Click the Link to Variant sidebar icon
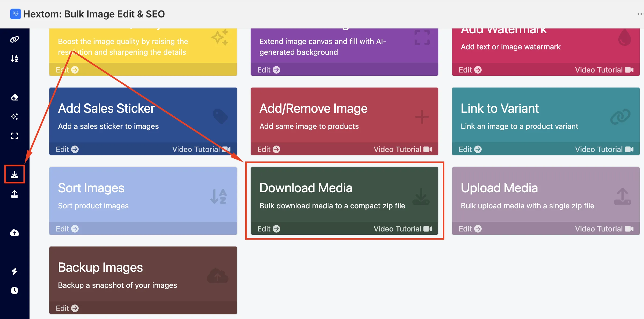This screenshot has width=644, height=319. pyautogui.click(x=14, y=39)
